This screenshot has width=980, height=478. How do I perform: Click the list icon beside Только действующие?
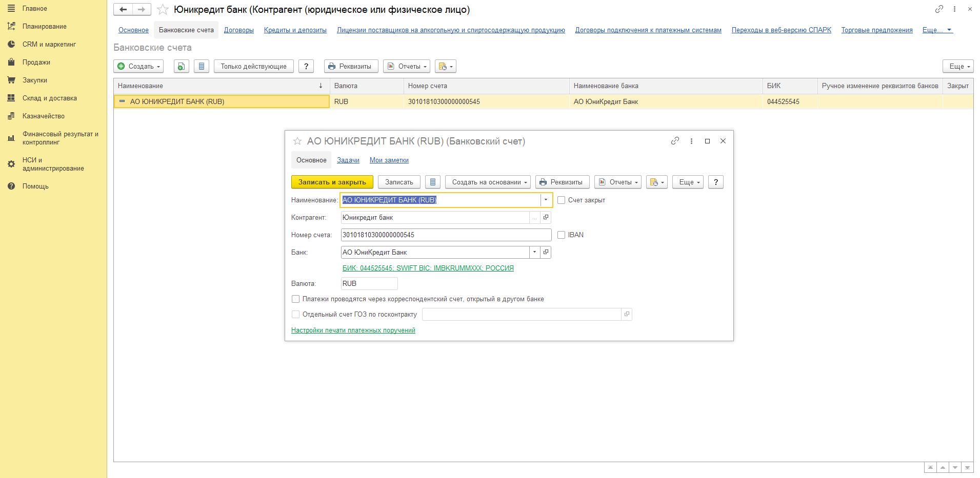[202, 67]
